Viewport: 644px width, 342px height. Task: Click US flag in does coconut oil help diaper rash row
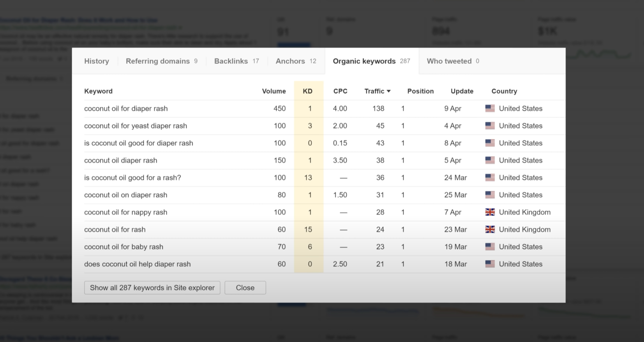tap(490, 264)
